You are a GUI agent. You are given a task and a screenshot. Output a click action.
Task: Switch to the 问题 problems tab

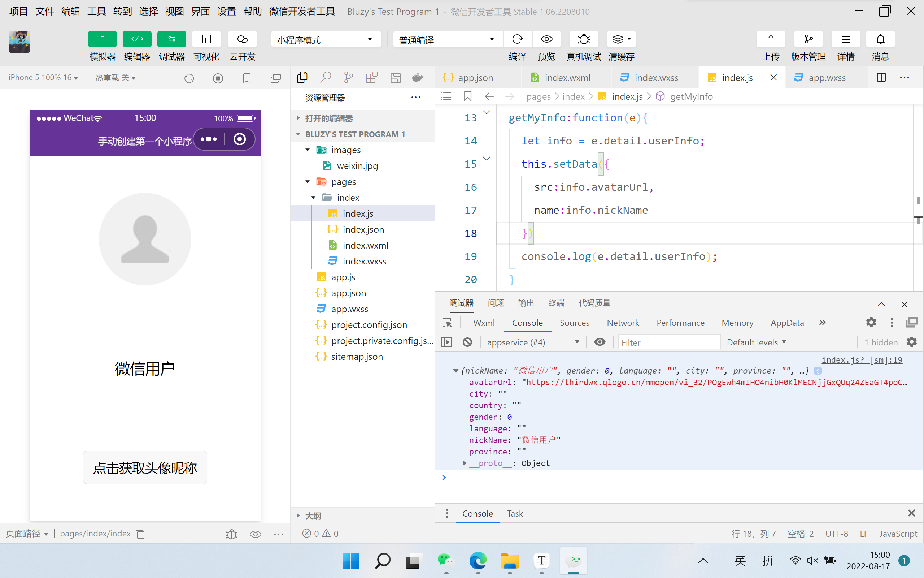pos(496,303)
